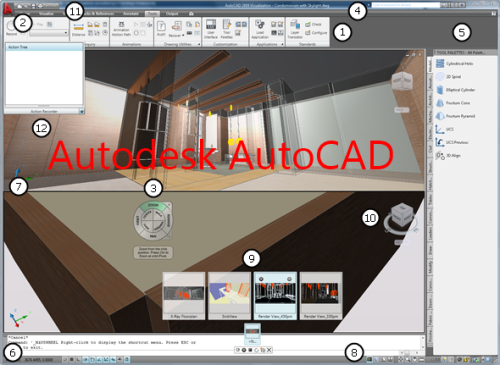Click the Check standards button
The image size is (500, 365).
click(313, 24)
